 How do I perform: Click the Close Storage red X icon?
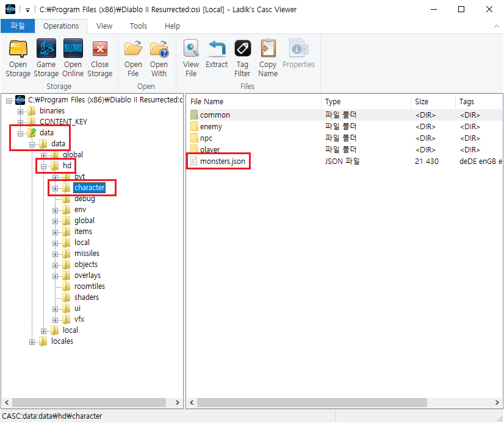click(x=100, y=49)
